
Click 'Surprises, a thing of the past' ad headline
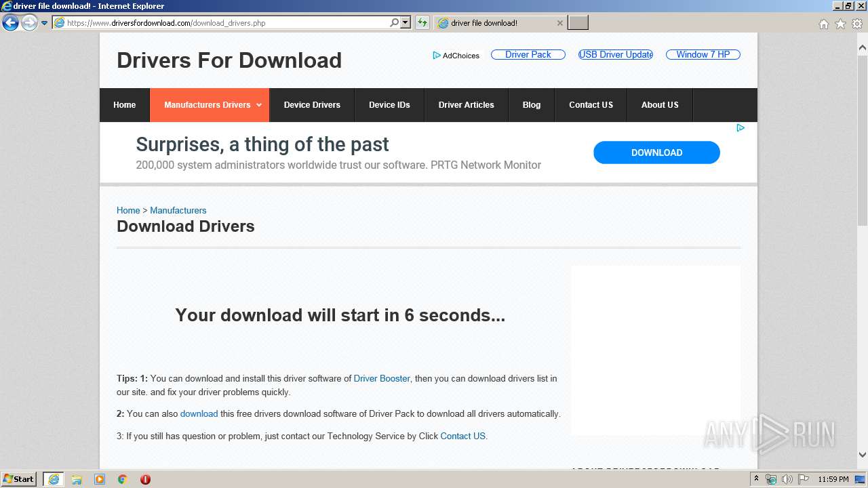coord(262,144)
